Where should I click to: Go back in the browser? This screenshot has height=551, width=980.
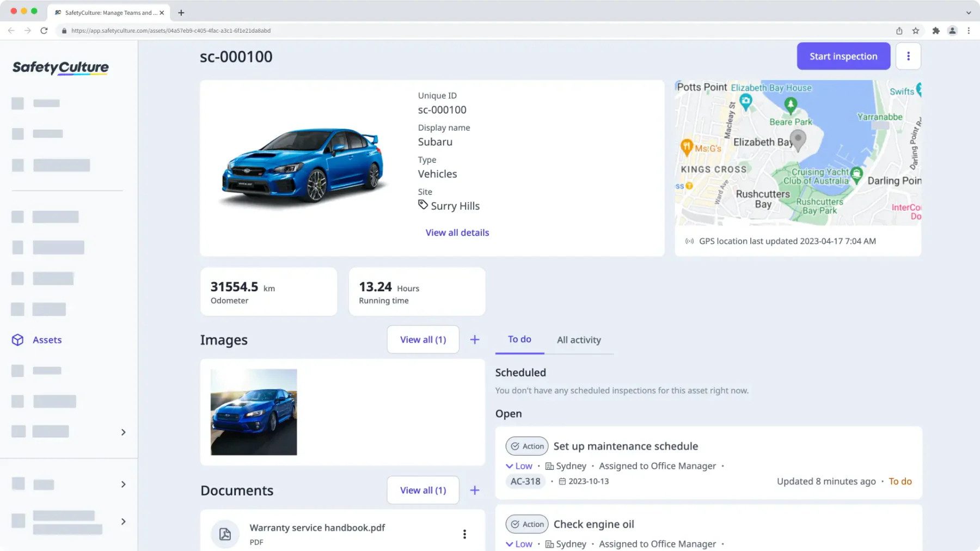[11, 30]
